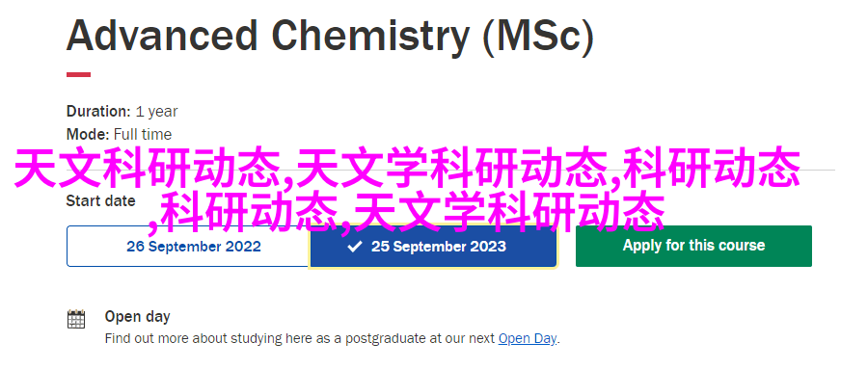Click the '1 year' duration value

tap(156, 112)
